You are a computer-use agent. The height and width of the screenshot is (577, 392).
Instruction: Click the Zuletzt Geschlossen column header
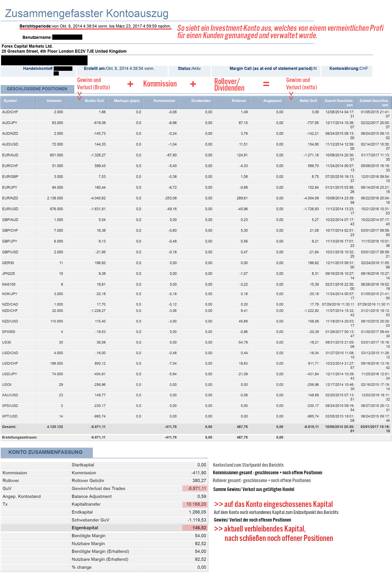point(374,102)
